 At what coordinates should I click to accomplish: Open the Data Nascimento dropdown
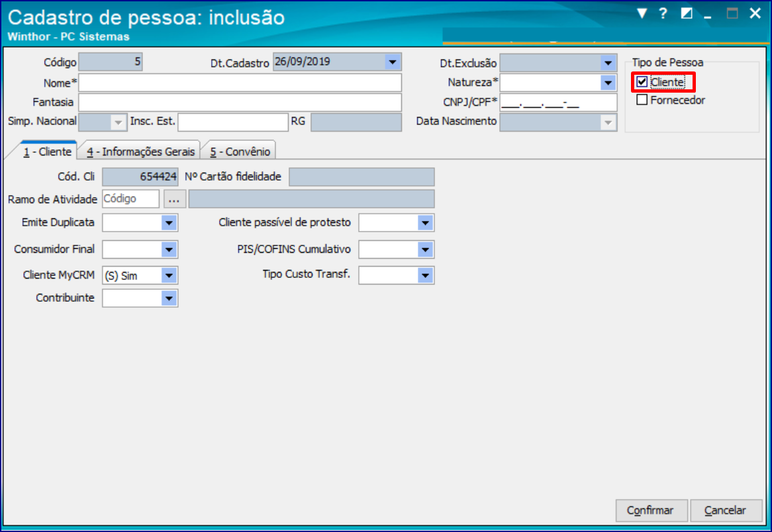pos(608,122)
